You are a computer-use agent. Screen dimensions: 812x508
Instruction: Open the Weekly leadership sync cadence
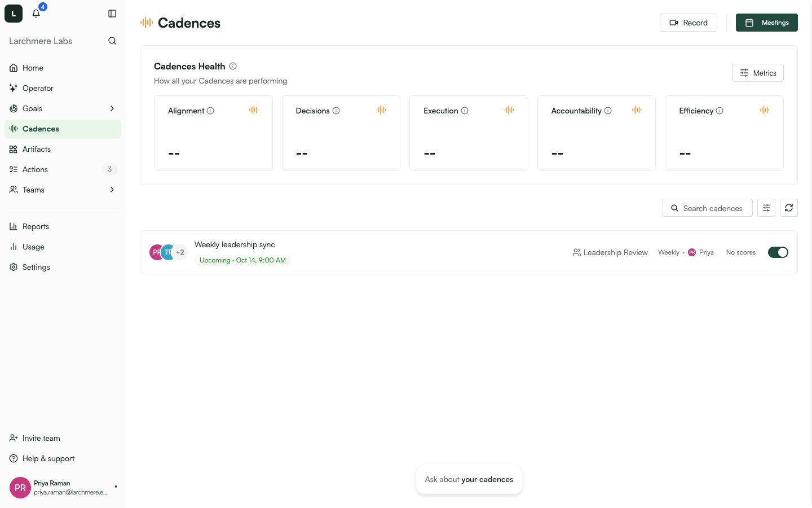tap(469, 252)
